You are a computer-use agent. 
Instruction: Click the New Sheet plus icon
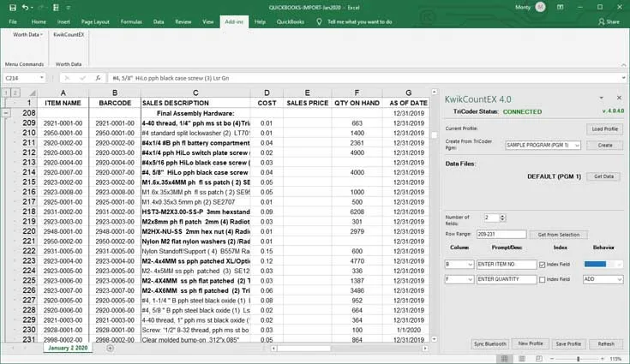[x=110, y=348]
